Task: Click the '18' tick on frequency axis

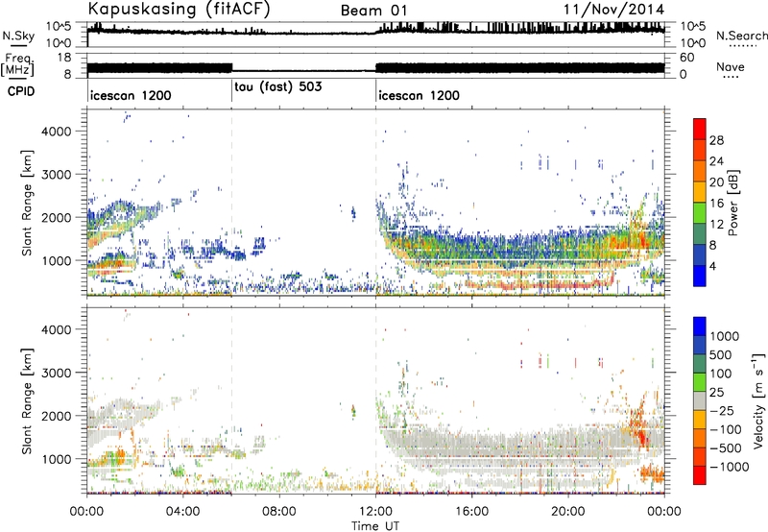Action: point(64,58)
